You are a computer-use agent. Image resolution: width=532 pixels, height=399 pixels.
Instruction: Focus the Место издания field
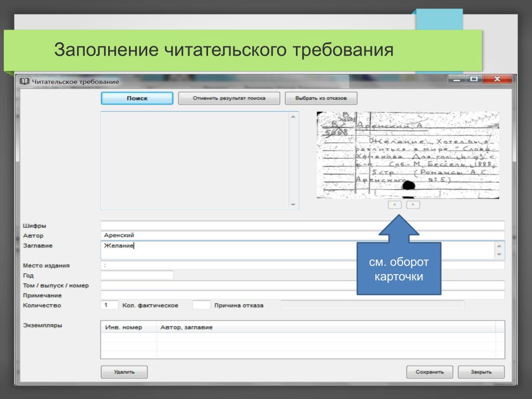click(x=303, y=265)
